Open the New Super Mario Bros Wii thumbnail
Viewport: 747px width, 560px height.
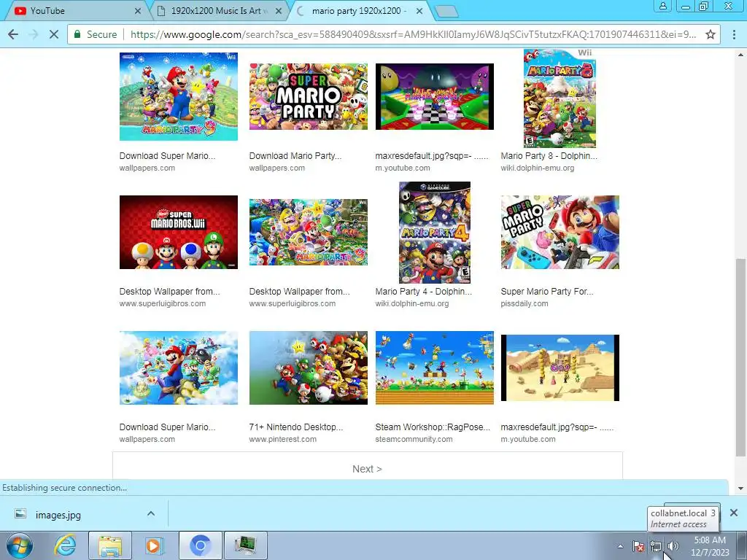click(x=178, y=232)
